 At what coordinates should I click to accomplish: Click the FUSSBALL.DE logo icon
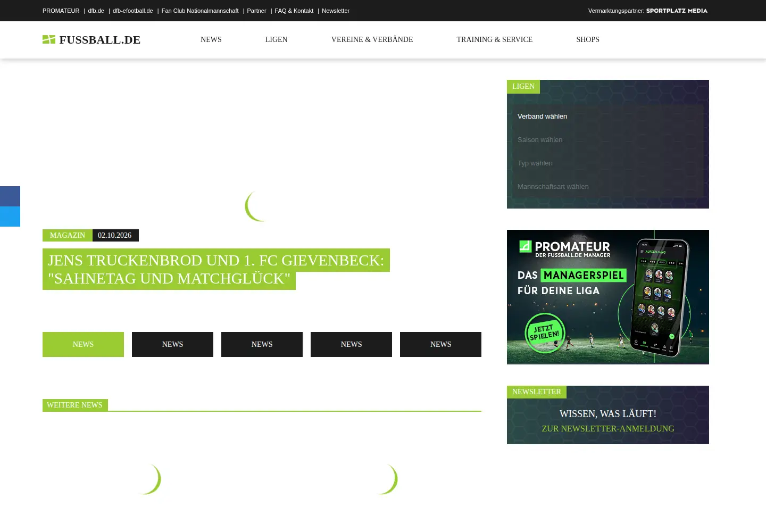tap(49, 39)
